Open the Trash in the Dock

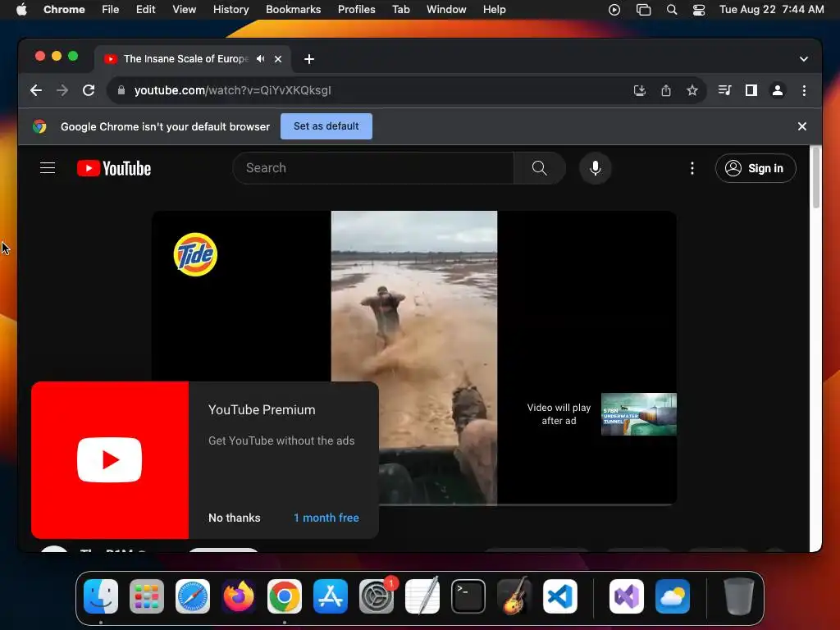(x=739, y=596)
